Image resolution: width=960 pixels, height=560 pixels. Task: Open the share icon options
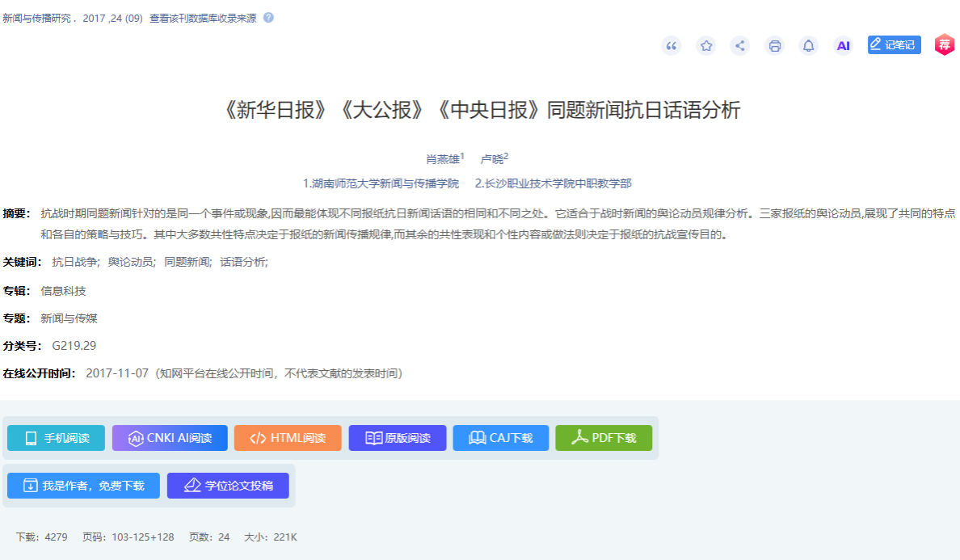739,46
